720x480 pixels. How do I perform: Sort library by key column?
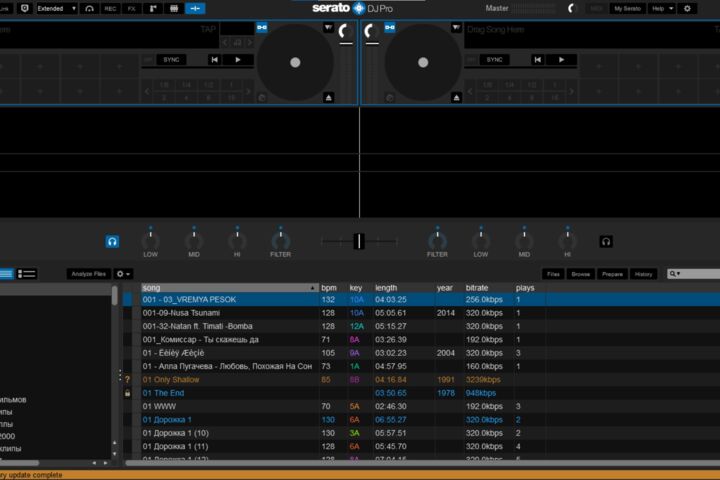[360, 288]
